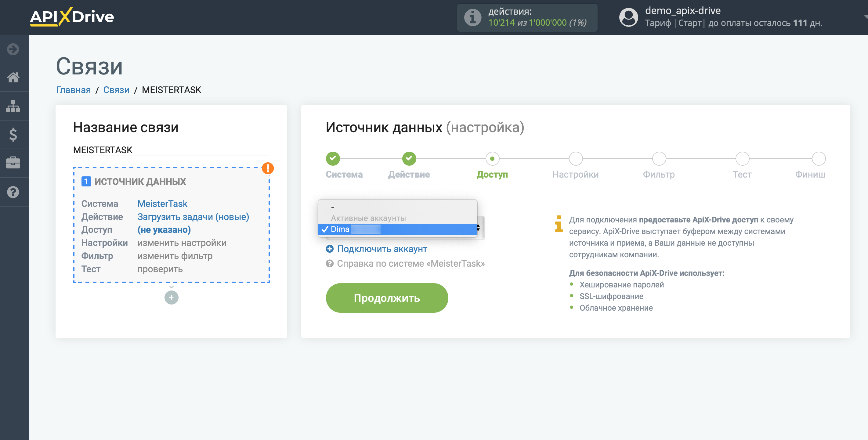The height and width of the screenshot is (440, 868).
Task: Click the demo_apix-drive username
Action: pyautogui.click(x=683, y=11)
